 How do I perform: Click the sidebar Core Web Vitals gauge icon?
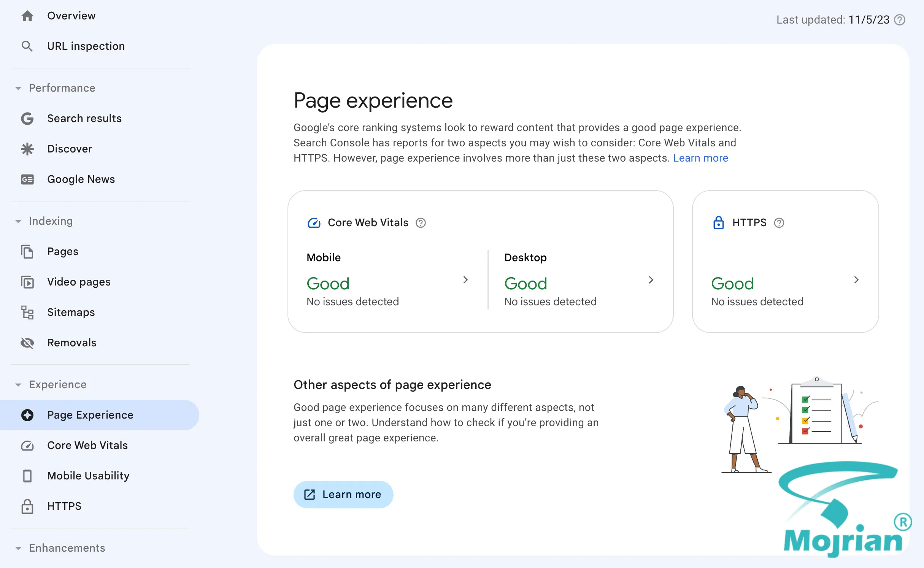click(x=27, y=446)
